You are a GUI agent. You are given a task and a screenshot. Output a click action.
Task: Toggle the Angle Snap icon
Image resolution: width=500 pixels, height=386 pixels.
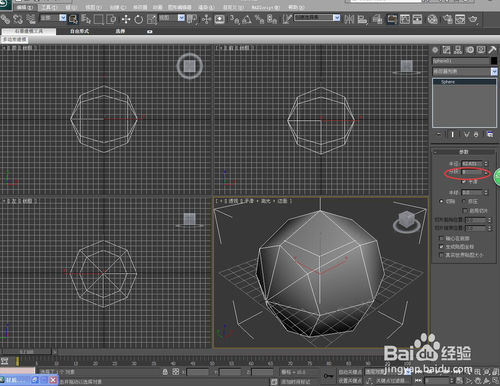tap(247, 19)
